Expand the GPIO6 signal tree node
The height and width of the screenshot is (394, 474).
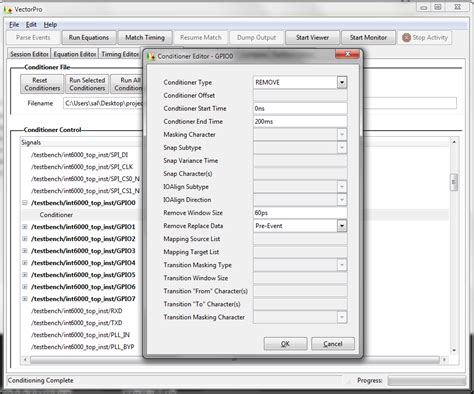coord(25,287)
